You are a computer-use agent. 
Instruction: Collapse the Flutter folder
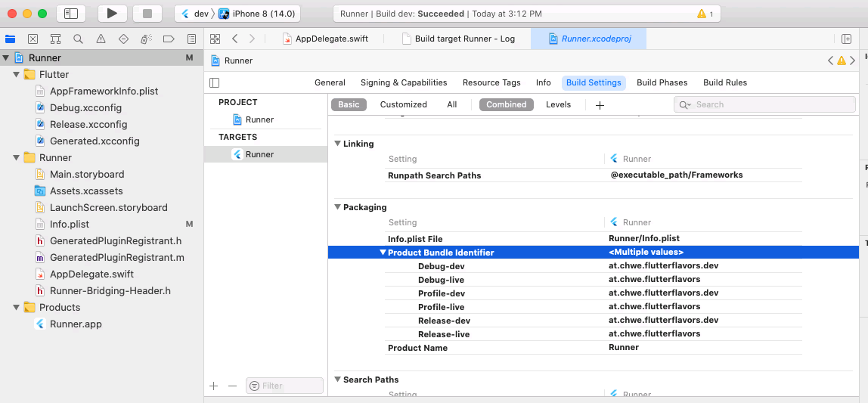click(17, 74)
